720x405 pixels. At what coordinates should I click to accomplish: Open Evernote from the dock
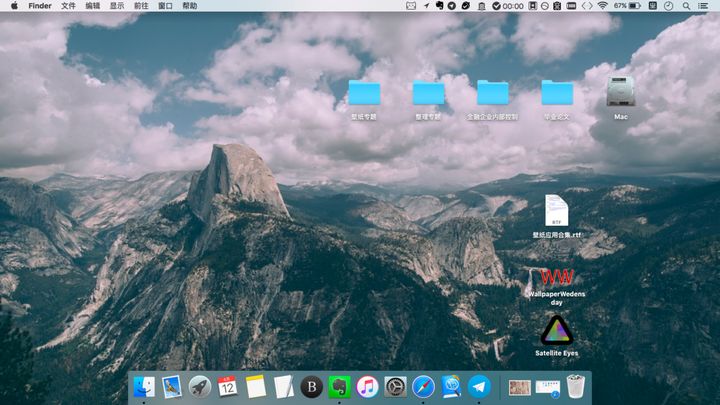339,386
